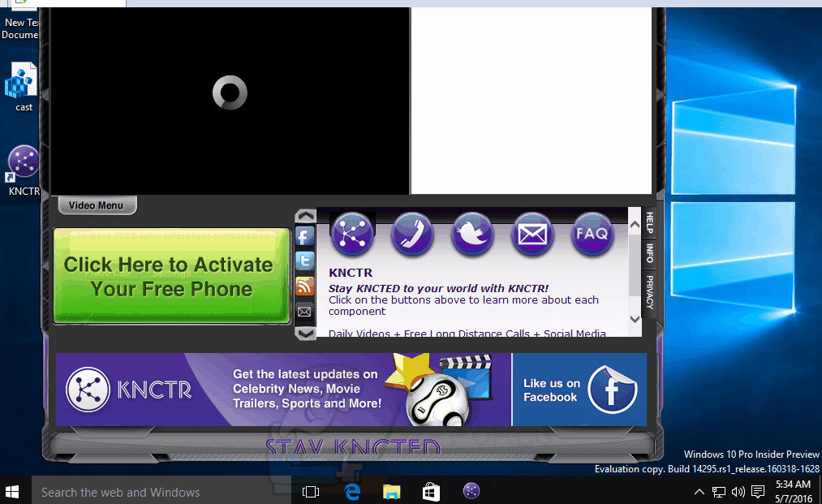Select the KNCTR desktop shortcut
Viewport: 822px width, 504px height.
pyautogui.click(x=23, y=171)
